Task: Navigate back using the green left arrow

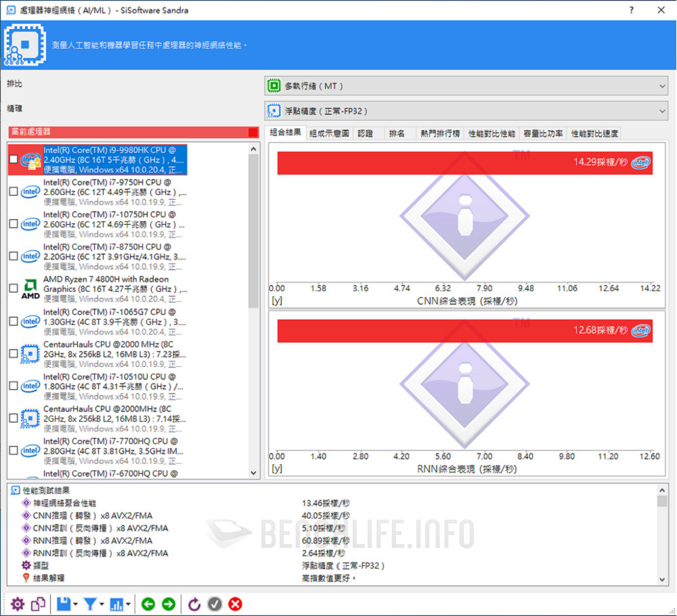Action: [x=148, y=604]
